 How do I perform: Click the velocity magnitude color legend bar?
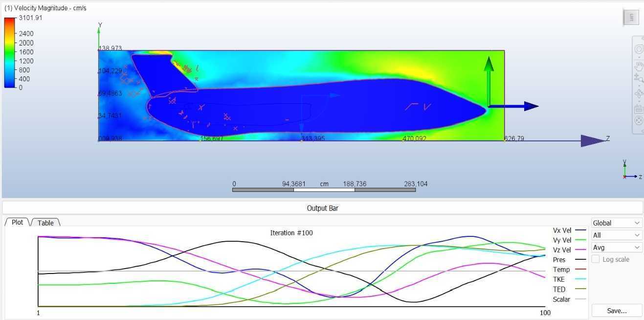[x=10, y=53]
